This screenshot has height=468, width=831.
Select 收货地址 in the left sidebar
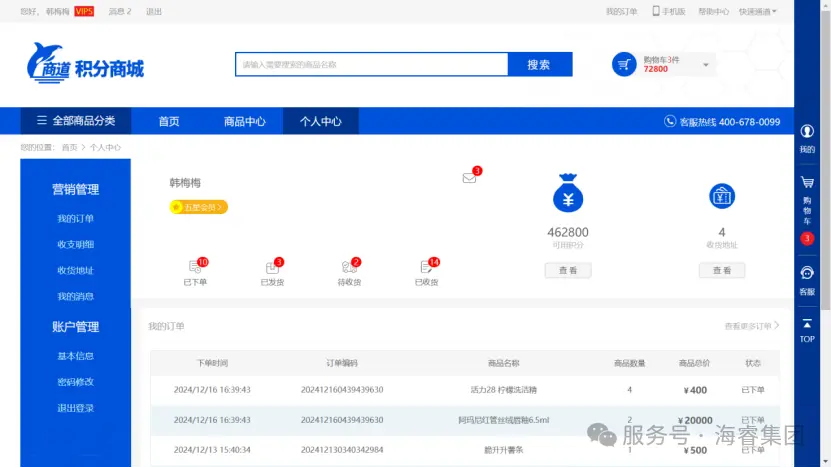click(75, 270)
